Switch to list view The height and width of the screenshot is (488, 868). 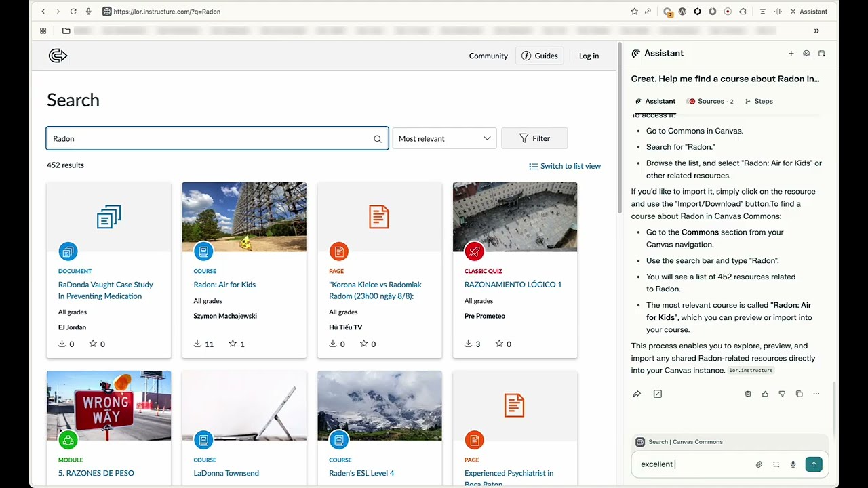click(x=565, y=166)
